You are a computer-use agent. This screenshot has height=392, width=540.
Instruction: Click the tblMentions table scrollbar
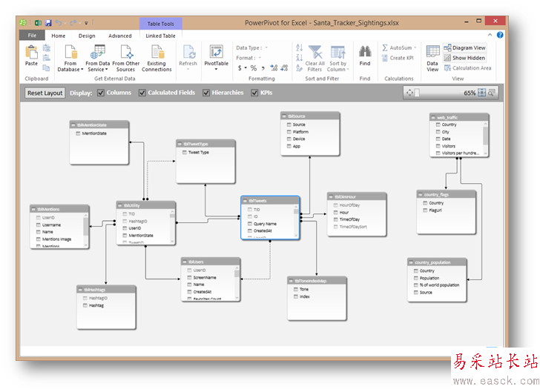click(x=86, y=230)
